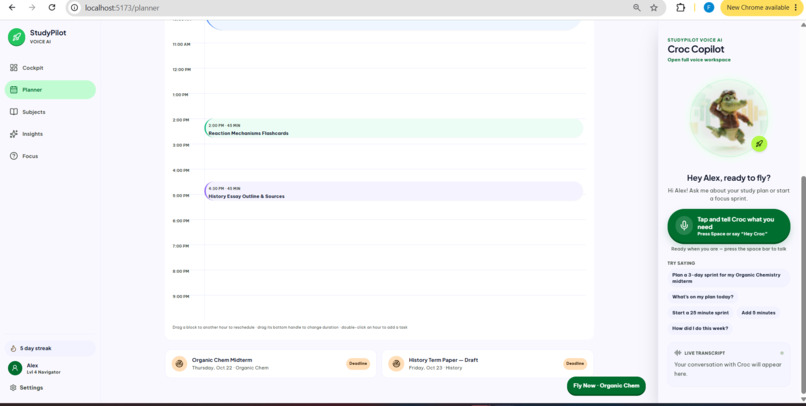Click the Settings gear icon
The image size is (806, 406).
pyautogui.click(x=13, y=387)
